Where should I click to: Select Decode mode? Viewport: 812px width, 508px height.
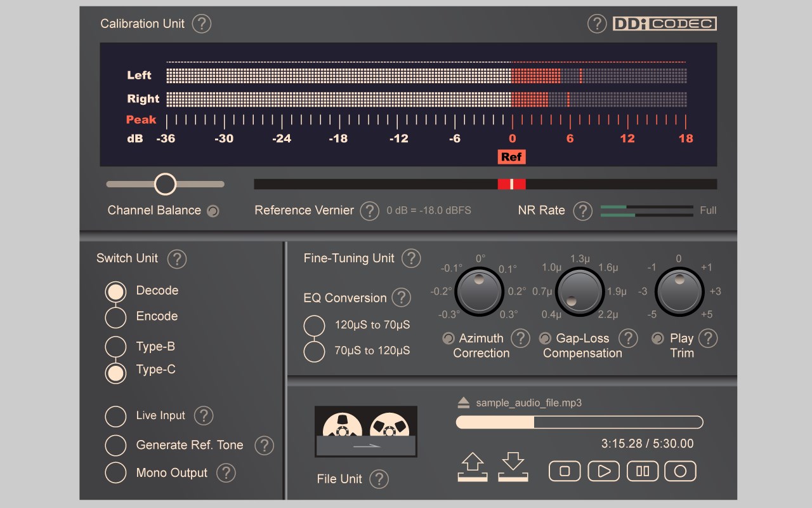point(115,292)
